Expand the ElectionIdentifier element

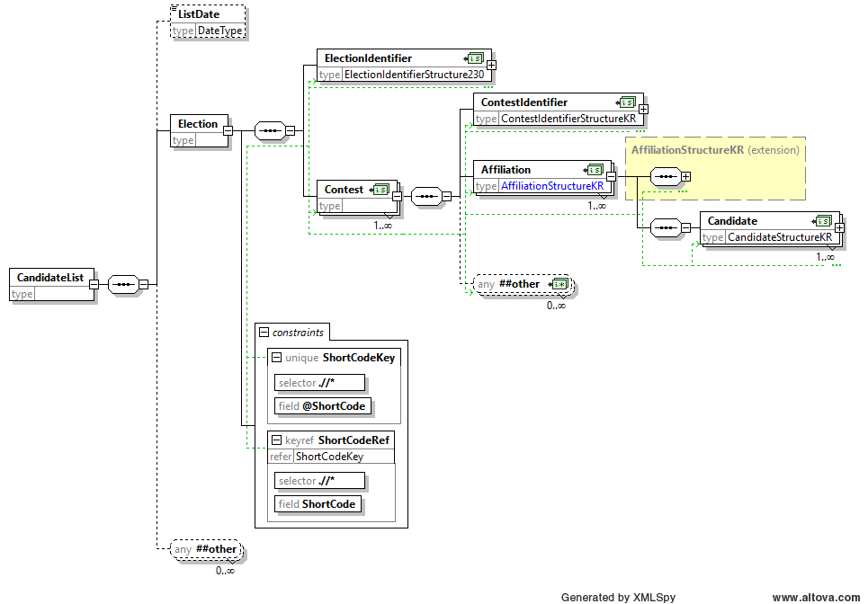click(x=491, y=66)
